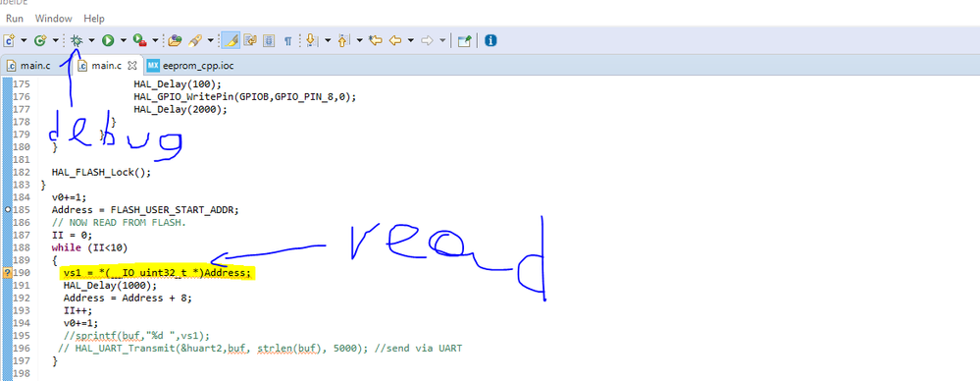Click the new class green C icon
The height and width of the screenshot is (381, 980).
[x=40, y=40]
